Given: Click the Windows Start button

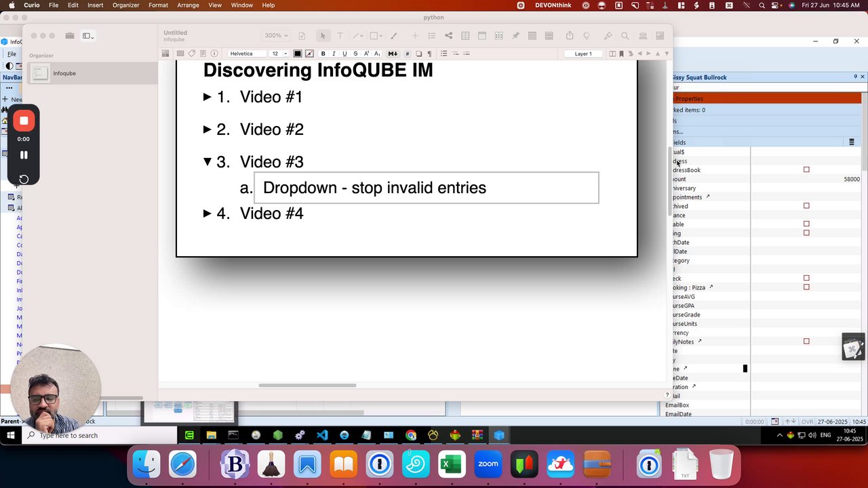Looking at the screenshot, I should point(11,435).
